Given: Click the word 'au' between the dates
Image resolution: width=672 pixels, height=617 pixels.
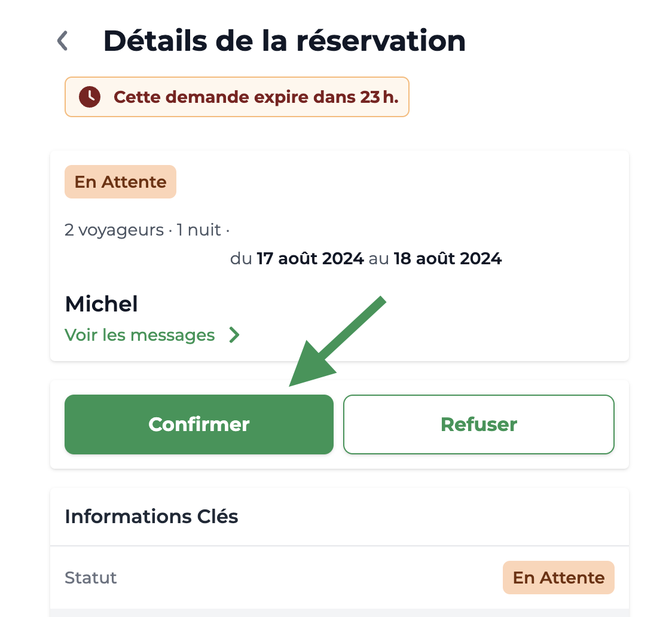Looking at the screenshot, I should [379, 259].
